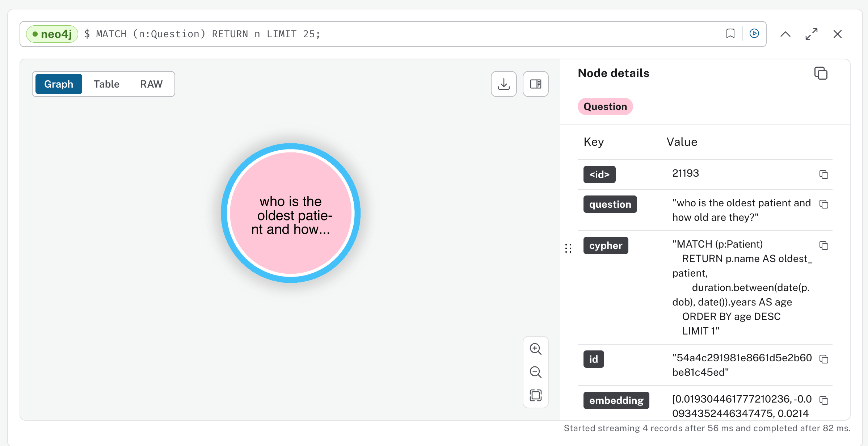Viewport: 868px width, 446px height.
Task: Copy the embedding property value
Action: 823,400
